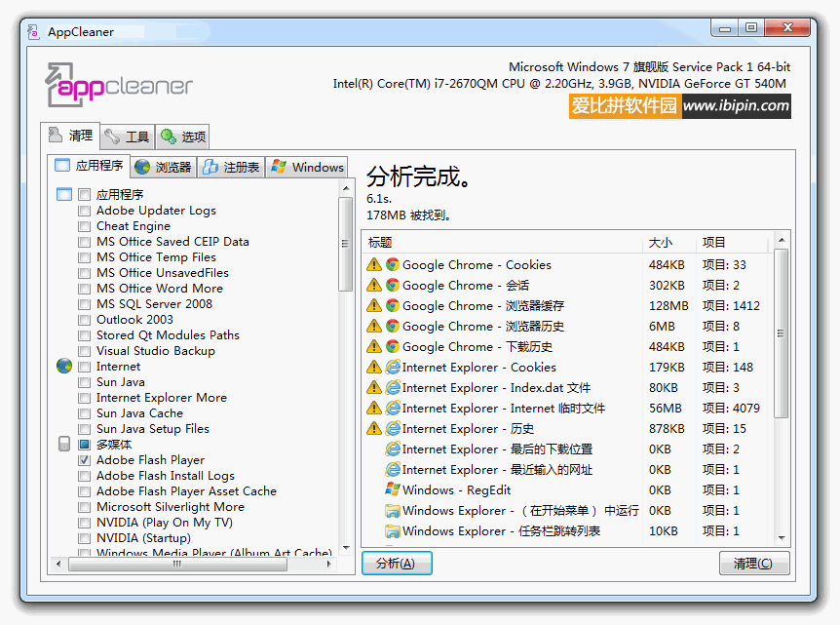Click the IE icon in the 最后的下载位置 row
This screenshot has height=625, width=840.
[x=393, y=449]
